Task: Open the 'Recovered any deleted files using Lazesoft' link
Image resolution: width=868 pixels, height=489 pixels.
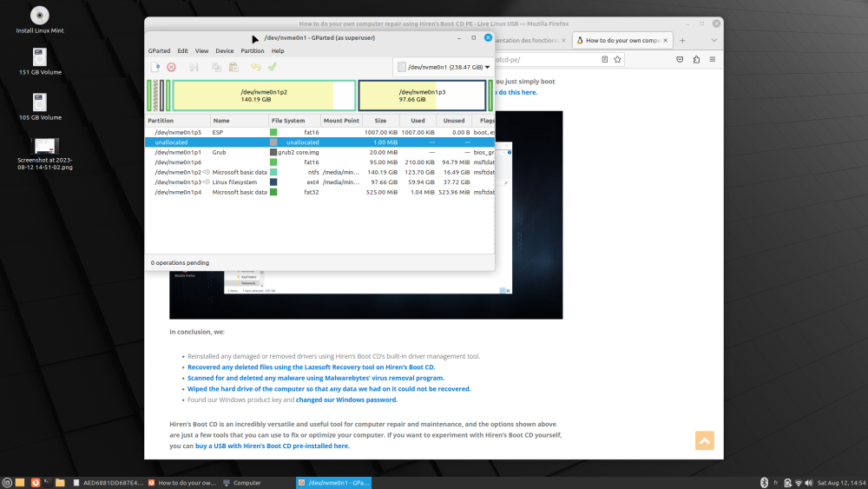Action: pyautogui.click(x=311, y=367)
